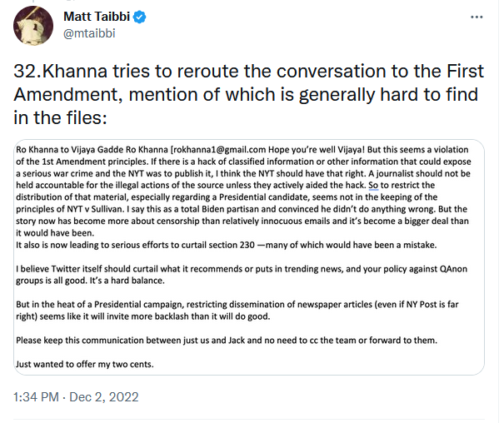Open Matt Taibbi's profile avatar
504x423 pixels.
tap(33, 25)
